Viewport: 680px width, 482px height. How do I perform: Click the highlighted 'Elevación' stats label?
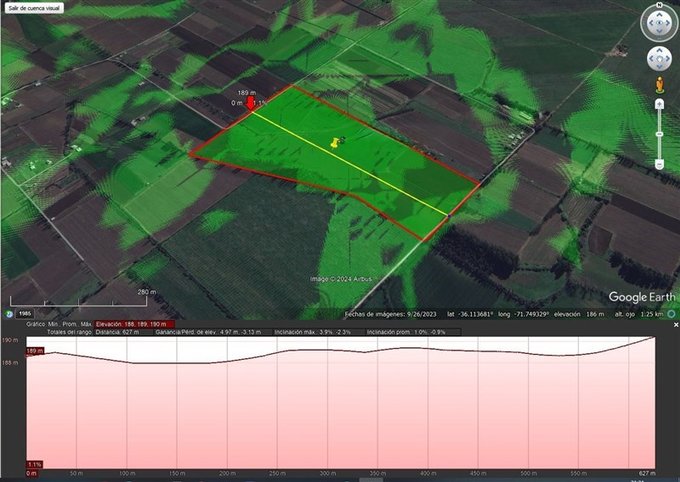coord(134,324)
